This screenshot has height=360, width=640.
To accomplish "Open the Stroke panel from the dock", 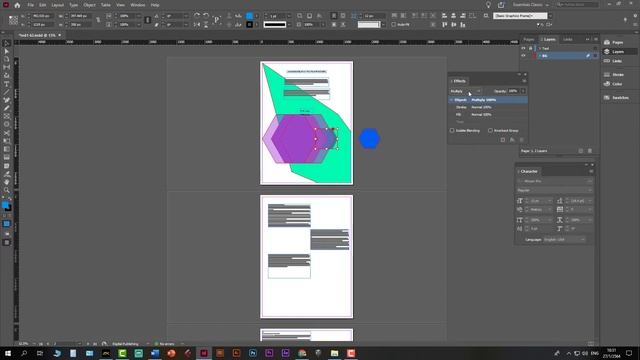I will 614,75.
